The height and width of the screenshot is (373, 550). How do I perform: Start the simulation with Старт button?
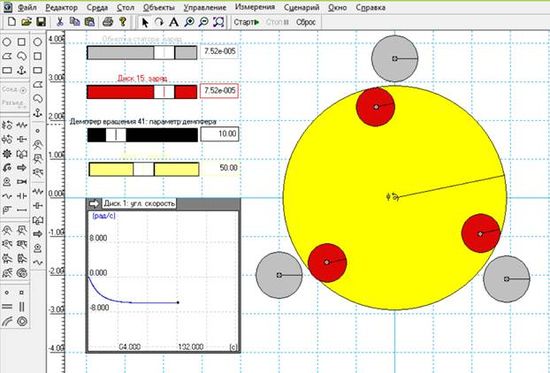coord(246,22)
